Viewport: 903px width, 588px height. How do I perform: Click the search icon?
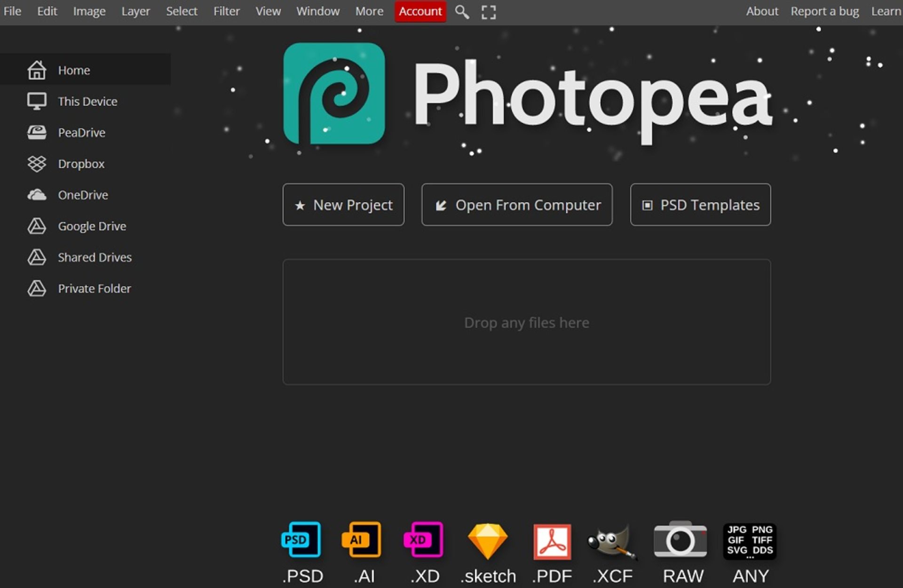point(461,11)
